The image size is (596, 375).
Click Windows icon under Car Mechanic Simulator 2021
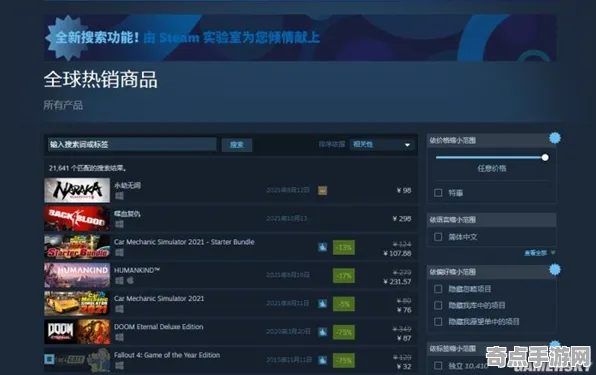[119, 309]
